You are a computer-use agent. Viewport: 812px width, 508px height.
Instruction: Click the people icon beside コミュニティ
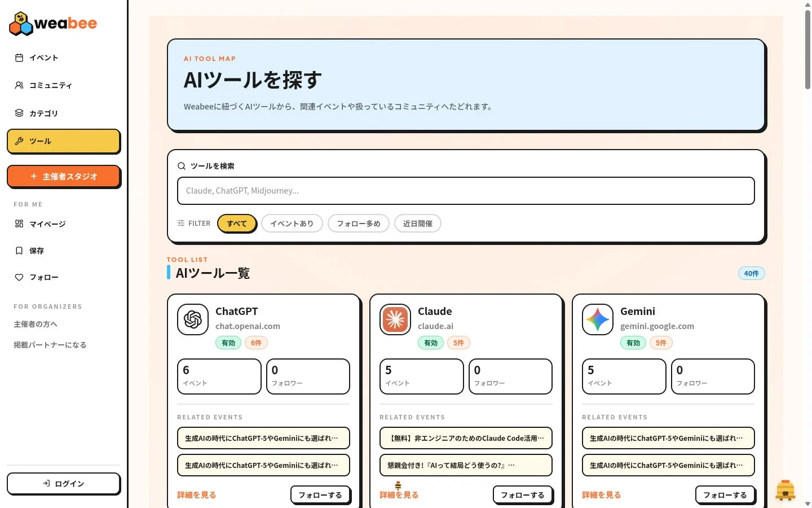(x=19, y=85)
